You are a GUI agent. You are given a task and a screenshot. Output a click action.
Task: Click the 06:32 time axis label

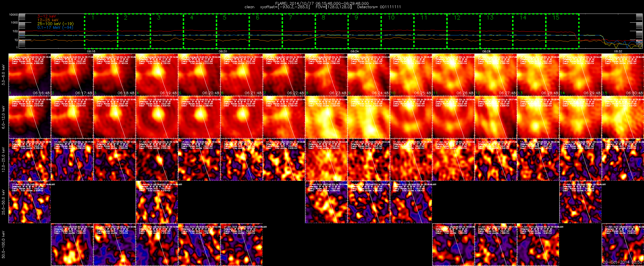(618, 52)
